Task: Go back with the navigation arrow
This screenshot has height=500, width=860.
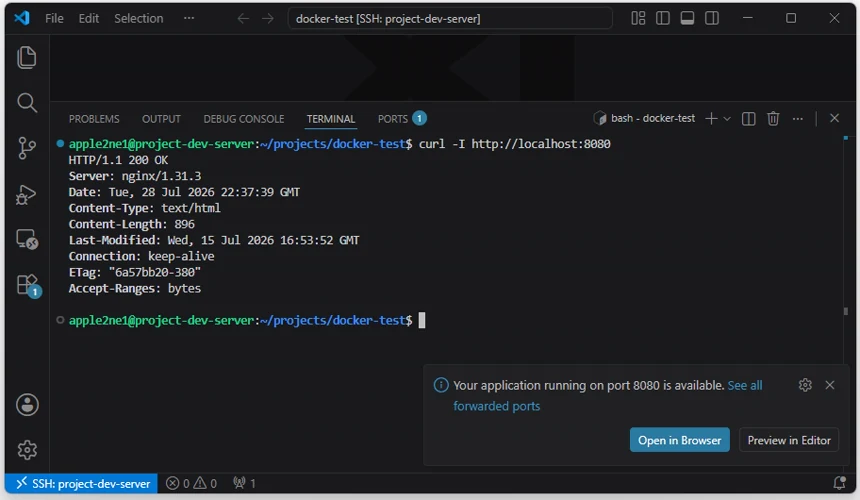Action: pyautogui.click(x=243, y=19)
